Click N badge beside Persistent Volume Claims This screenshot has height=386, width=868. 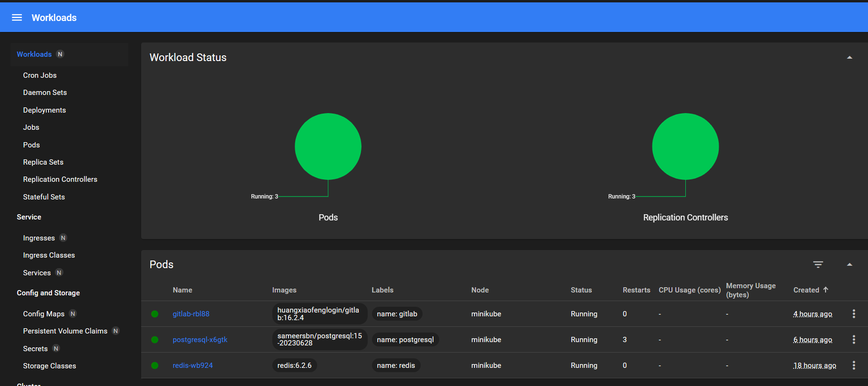point(115,331)
